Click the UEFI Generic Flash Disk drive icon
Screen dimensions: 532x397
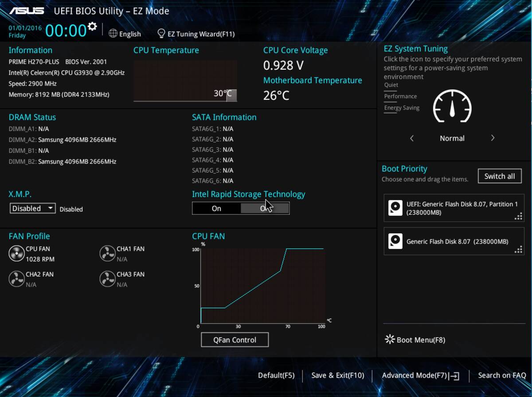395,208
